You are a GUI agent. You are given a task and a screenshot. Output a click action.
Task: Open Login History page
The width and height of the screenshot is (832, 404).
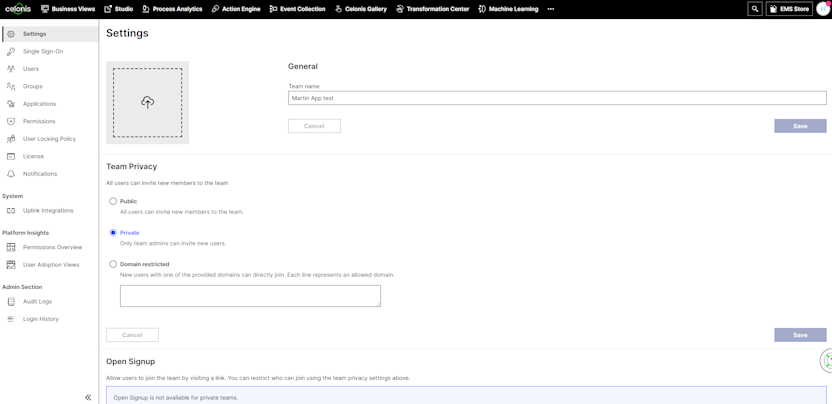coord(41,319)
